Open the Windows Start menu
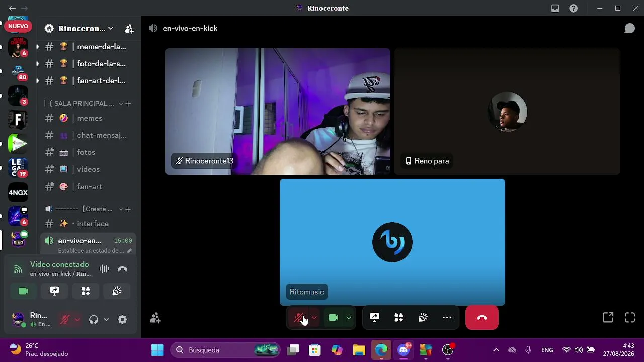Image resolution: width=644 pixels, height=362 pixels. point(157,350)
